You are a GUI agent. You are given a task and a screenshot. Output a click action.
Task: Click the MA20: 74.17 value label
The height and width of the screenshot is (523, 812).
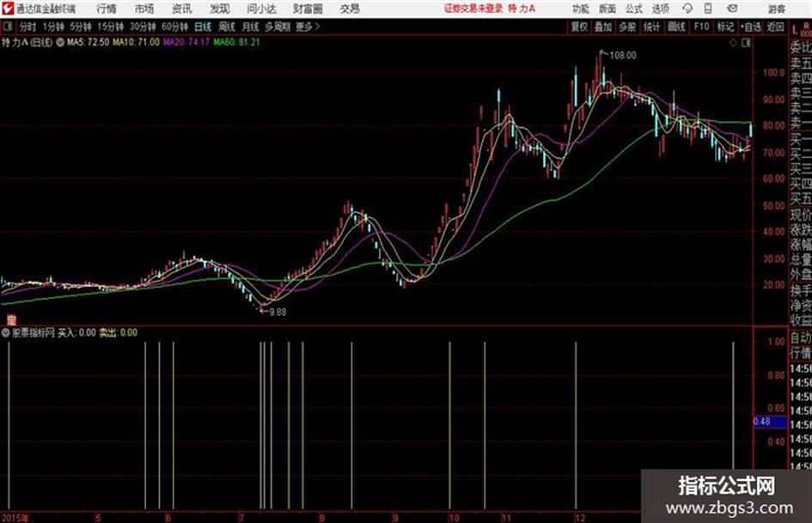pyautogui.click(x=186, y=42)
